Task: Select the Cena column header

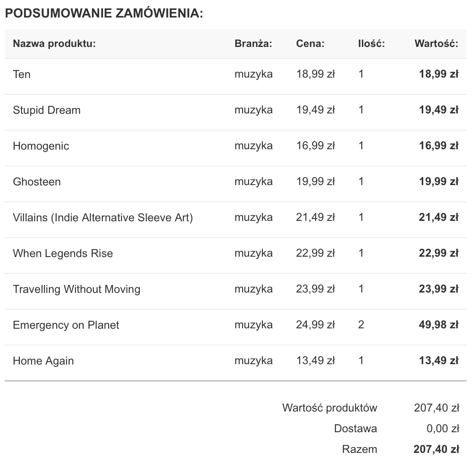Action: tap(310, 43)
